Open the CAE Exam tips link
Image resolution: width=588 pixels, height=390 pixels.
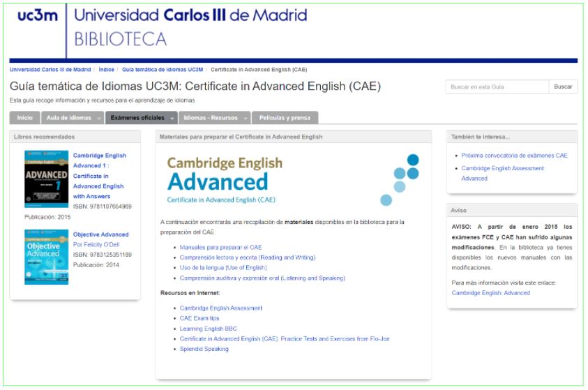point(199,318)
